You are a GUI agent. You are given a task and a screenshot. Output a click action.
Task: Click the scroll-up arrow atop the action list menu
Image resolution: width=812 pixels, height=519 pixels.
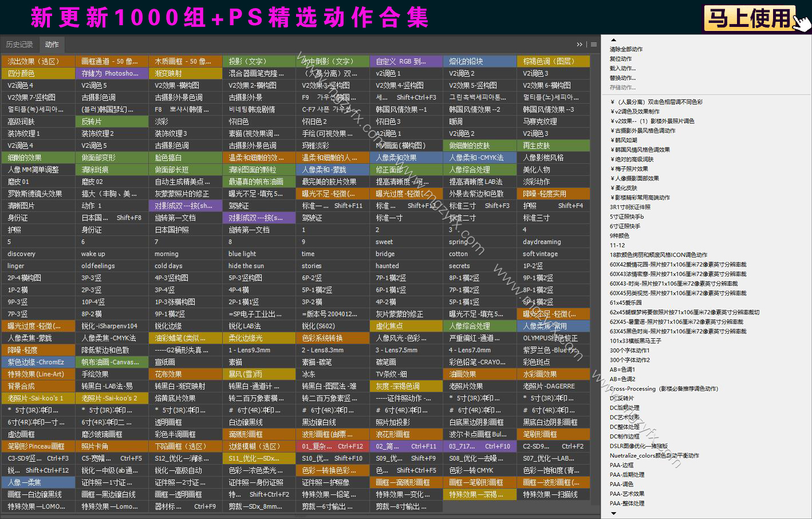pos(614,40)
